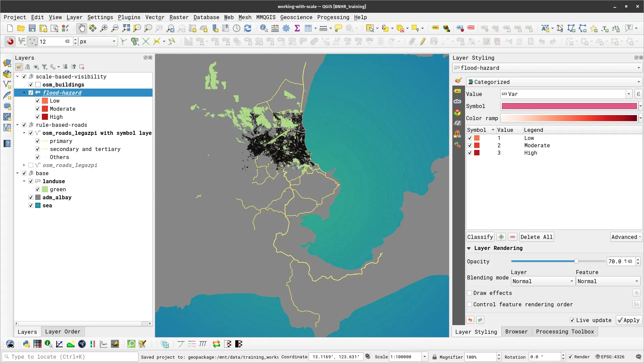Uncheck the osm_buildings layer visibility
Screen dimensions: 644x363
(x=30, y=85)
